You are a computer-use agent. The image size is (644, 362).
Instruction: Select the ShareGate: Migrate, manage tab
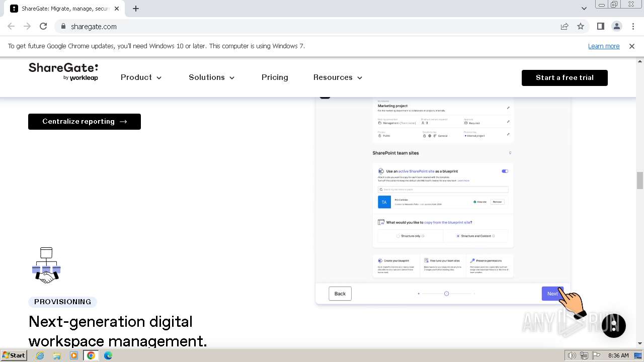[x=64, y=9]
